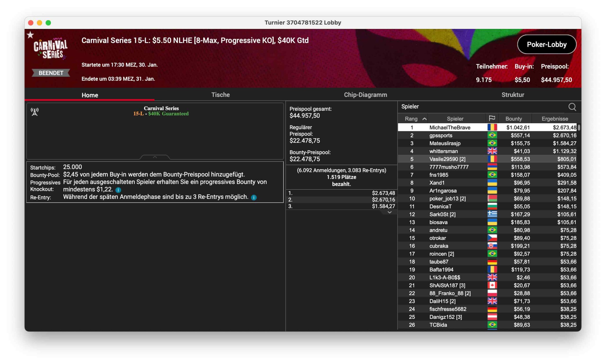Click info icon next to Progressive Knockout text
The height and width of the screenshot is (364, 606).
point(118,190)
